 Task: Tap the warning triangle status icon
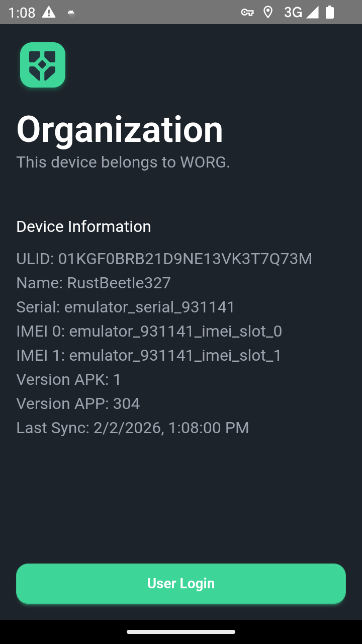pos(49,13)
